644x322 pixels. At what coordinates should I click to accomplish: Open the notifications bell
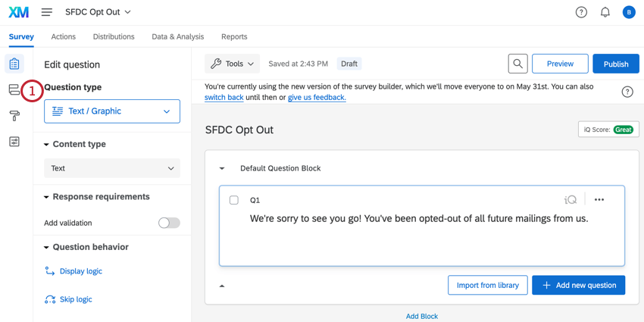coord(605,12)
